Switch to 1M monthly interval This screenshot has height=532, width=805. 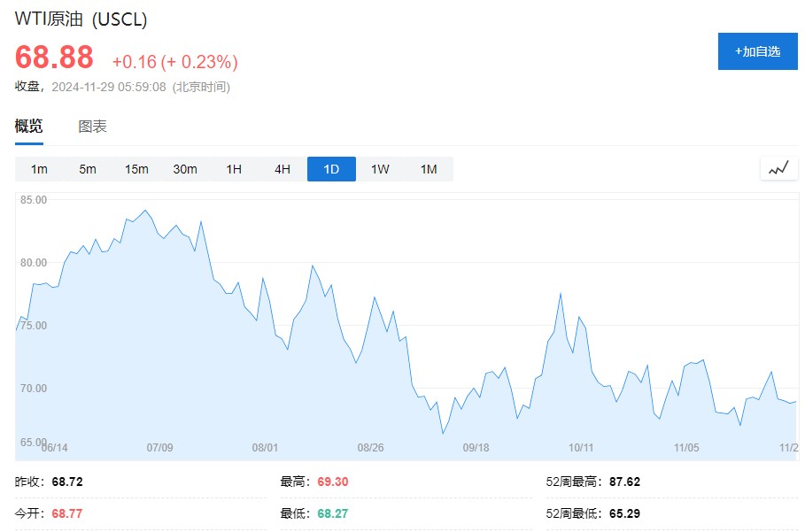429,169
